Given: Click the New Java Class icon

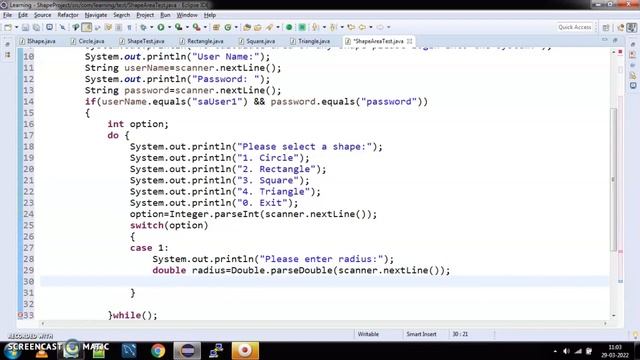Looking at the screenshot, I should point(228,27).
